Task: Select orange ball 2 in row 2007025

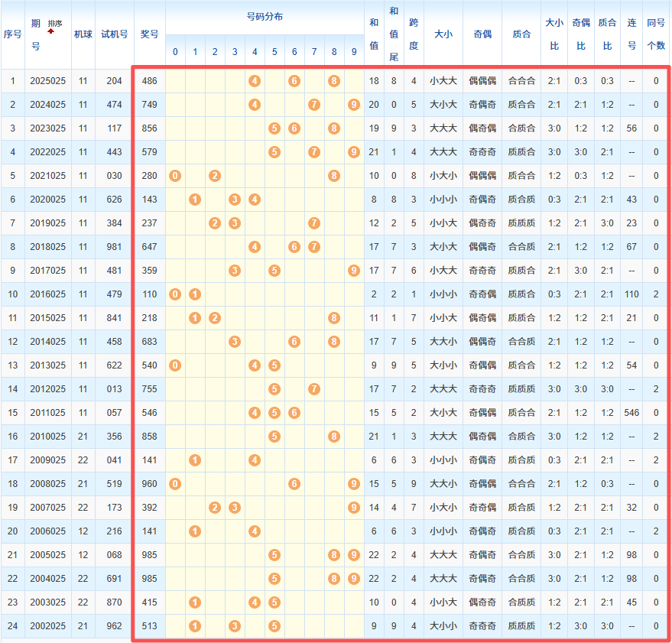Action: (x=215, y=508)
